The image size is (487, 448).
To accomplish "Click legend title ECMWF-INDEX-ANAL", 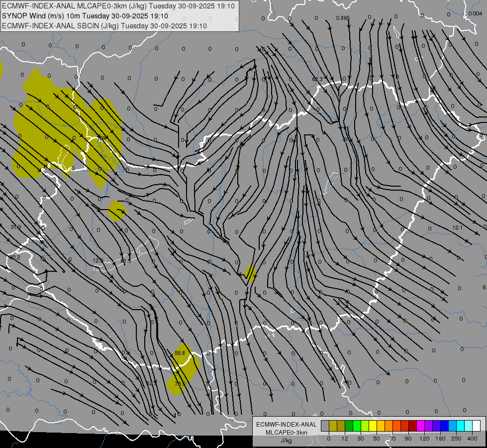I will [287, 425].
